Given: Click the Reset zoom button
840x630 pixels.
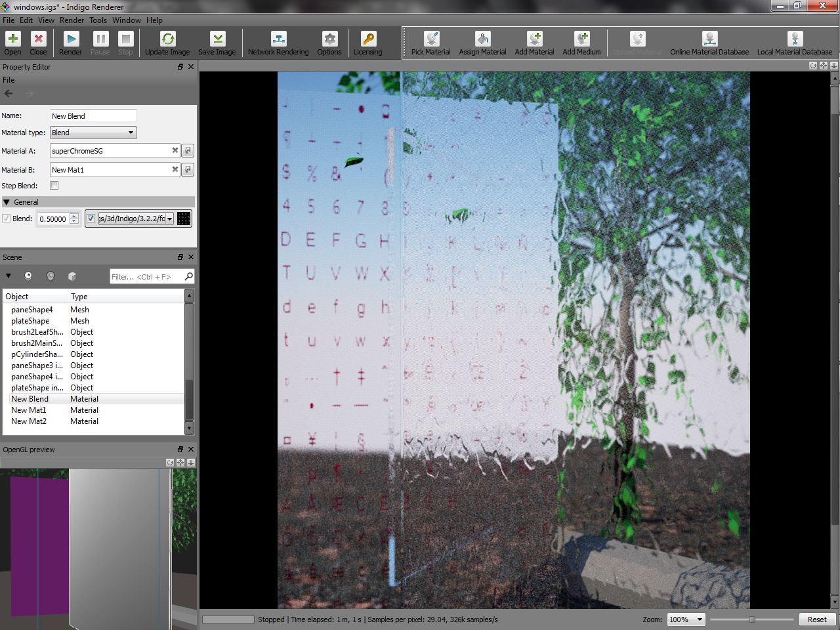Looking at the screenshot, I should pyautogui.click(x=816, y=619).
